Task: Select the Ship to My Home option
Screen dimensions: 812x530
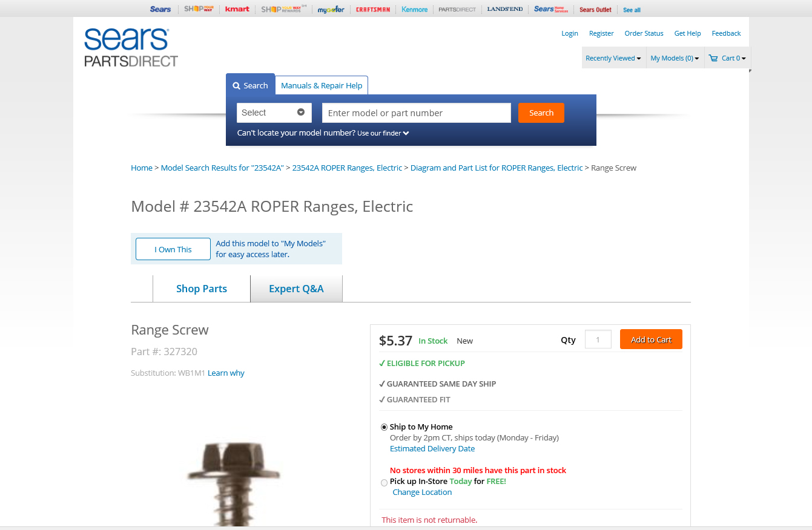Action: [384, 427]
